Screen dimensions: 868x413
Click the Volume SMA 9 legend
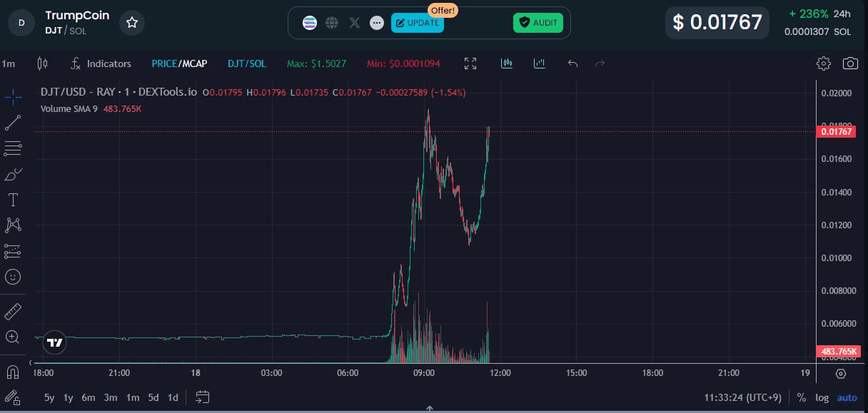point(69,109)
